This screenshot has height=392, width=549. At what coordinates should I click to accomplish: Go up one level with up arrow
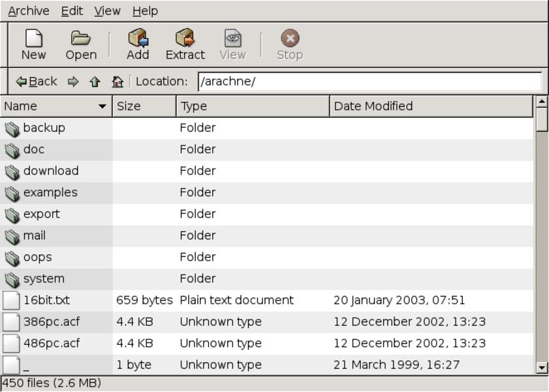pos(95,82)
